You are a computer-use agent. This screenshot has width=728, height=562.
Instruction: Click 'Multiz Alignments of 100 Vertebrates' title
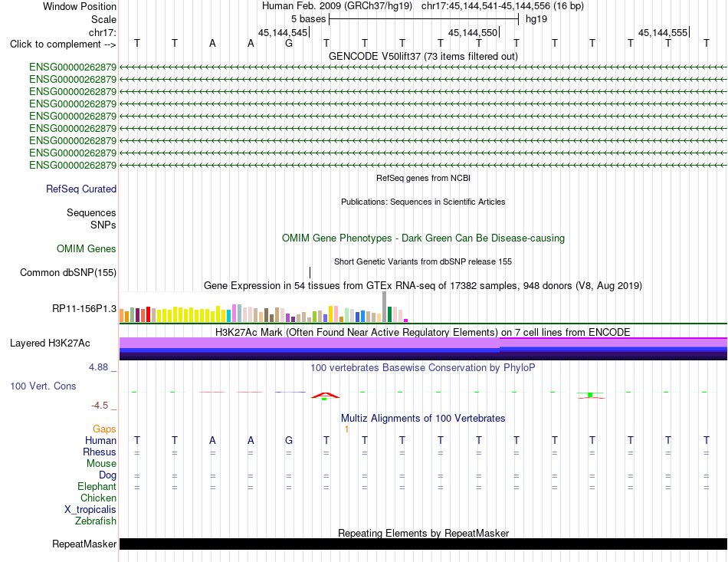[423, 419]
